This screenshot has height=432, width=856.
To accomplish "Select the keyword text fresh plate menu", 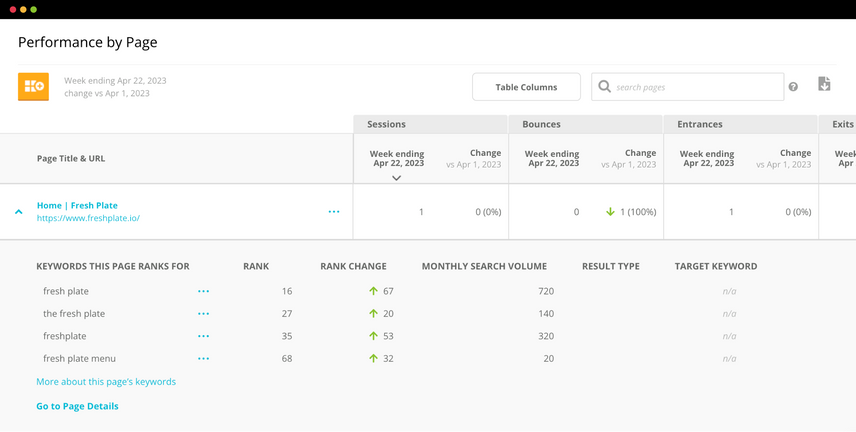I will click(80, 358).
